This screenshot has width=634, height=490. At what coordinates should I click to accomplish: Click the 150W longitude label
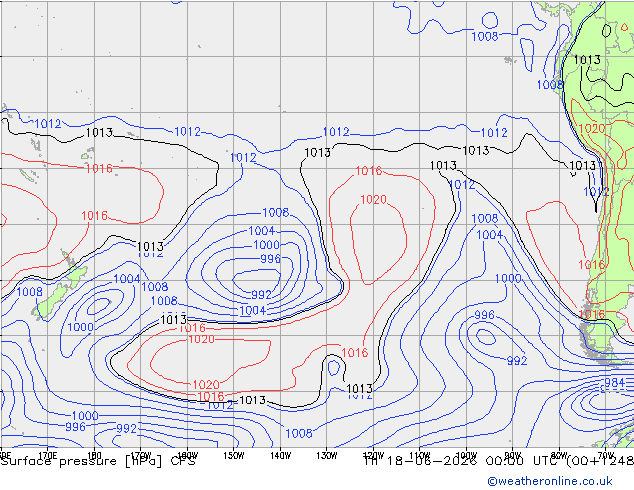(x=234, y=456)
